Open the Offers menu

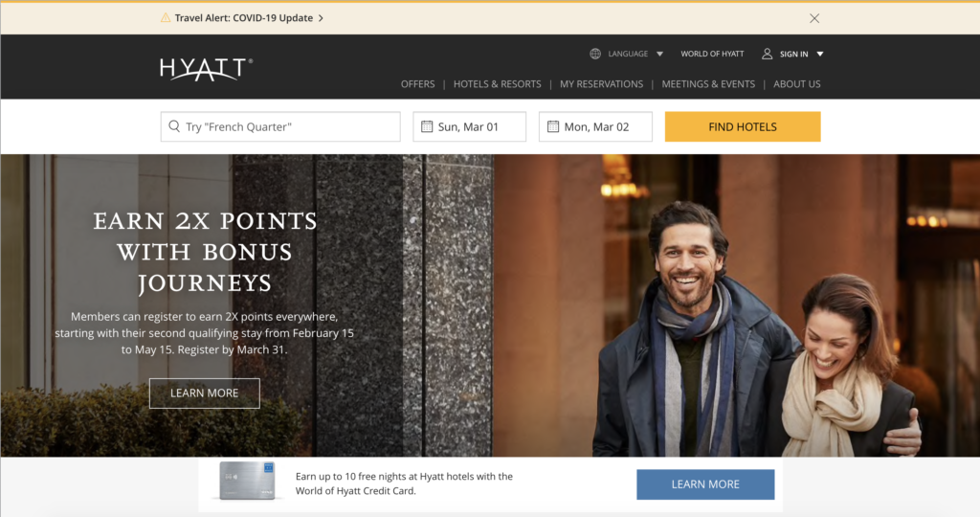pos(417,83)
